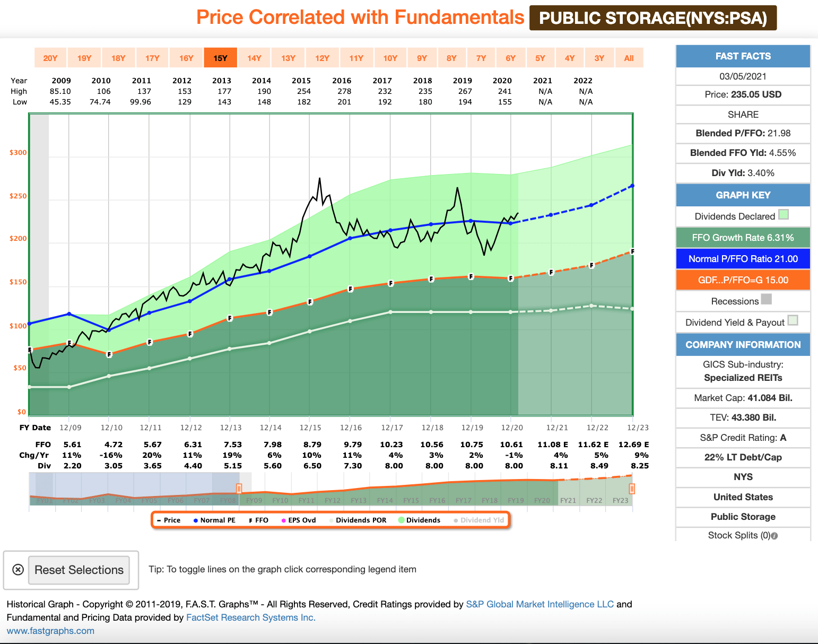Screen dimensions: 818x644
Task: Click the circled X reset icon
Action: point(18,570)
